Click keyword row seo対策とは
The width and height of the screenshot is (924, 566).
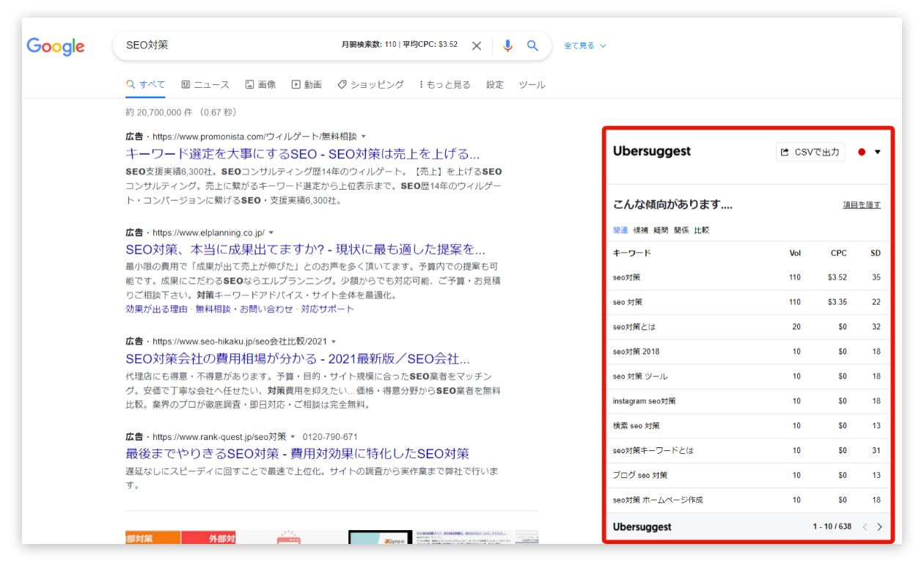point(747,327)
